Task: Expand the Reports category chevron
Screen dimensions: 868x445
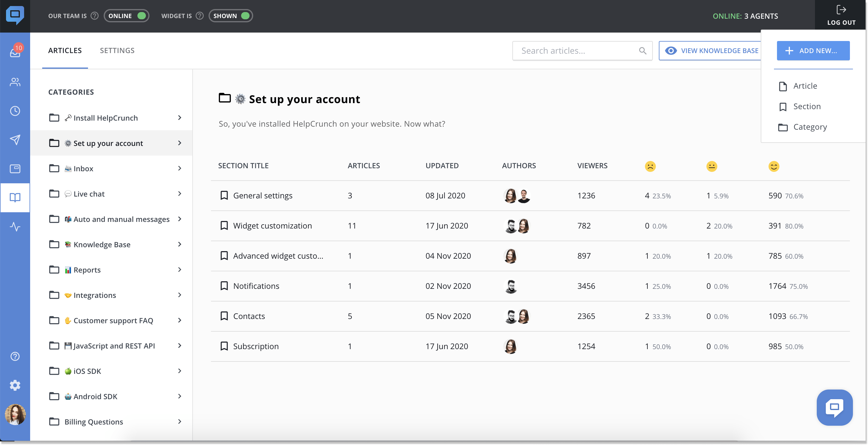Action: [x=180, y=270]
